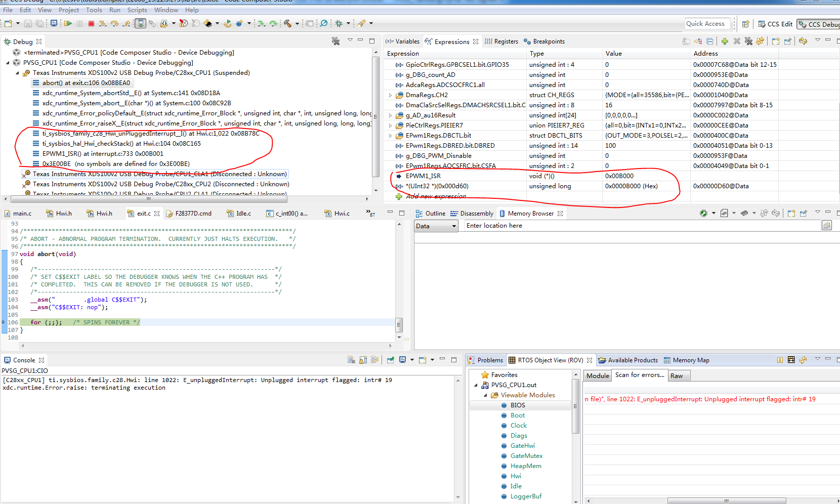840x504 pixels.
Task: Click the Scan for errors... tab button
Action: [x=640, y=375]
